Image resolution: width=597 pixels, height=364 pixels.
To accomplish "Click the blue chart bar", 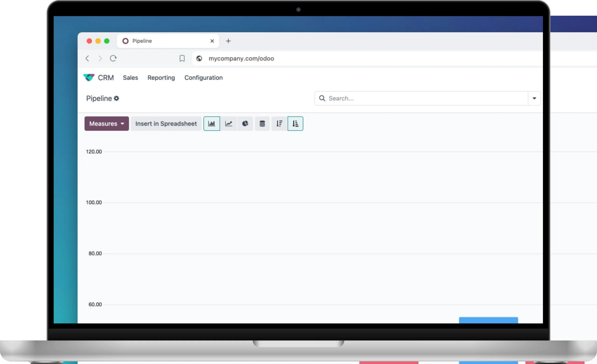I will 488,320.
